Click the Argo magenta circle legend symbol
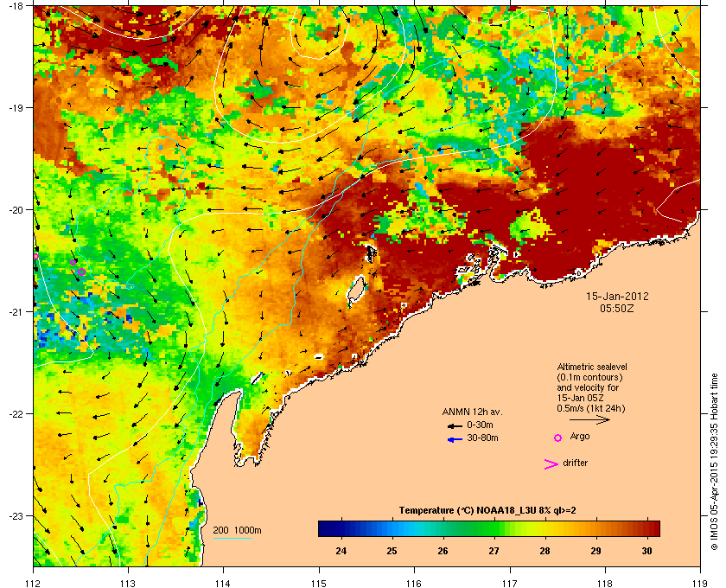Image resolution: width=726 pixels, height=588 pixels. pos(558,438)
